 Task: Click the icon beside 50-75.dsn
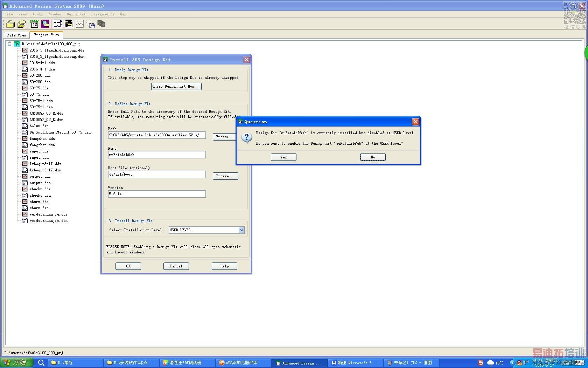tap(24, 94)
